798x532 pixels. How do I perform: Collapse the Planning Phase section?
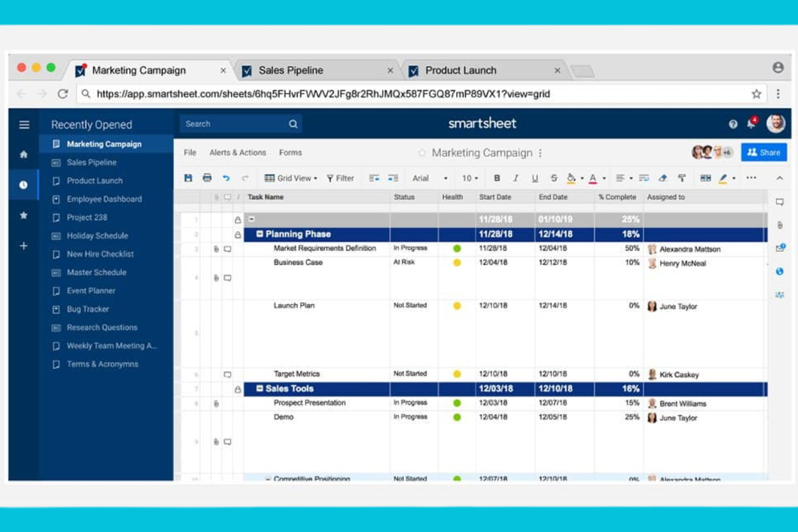point(260,234)
